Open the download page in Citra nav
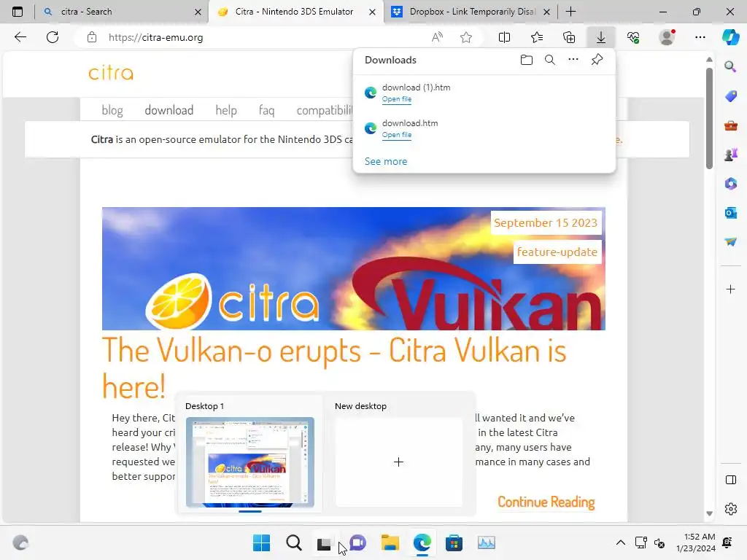 [169, 111]
